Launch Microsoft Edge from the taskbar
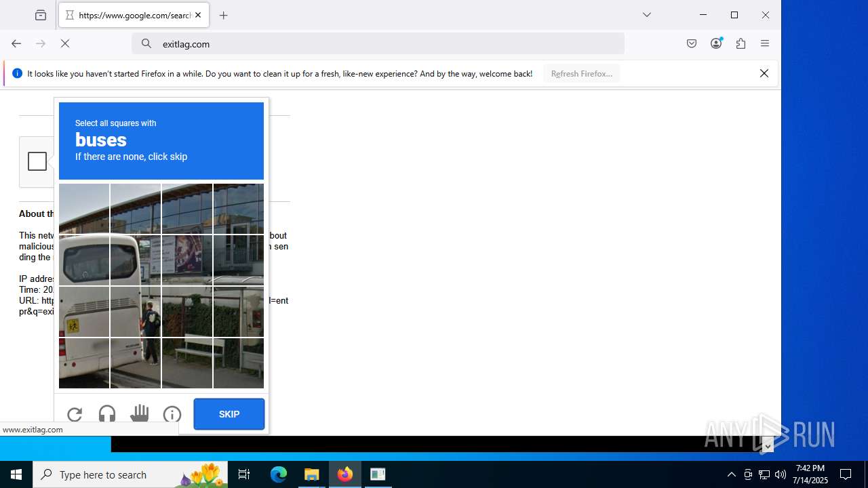This screenshot has height=488, width=868. click(x=279, y=474)
